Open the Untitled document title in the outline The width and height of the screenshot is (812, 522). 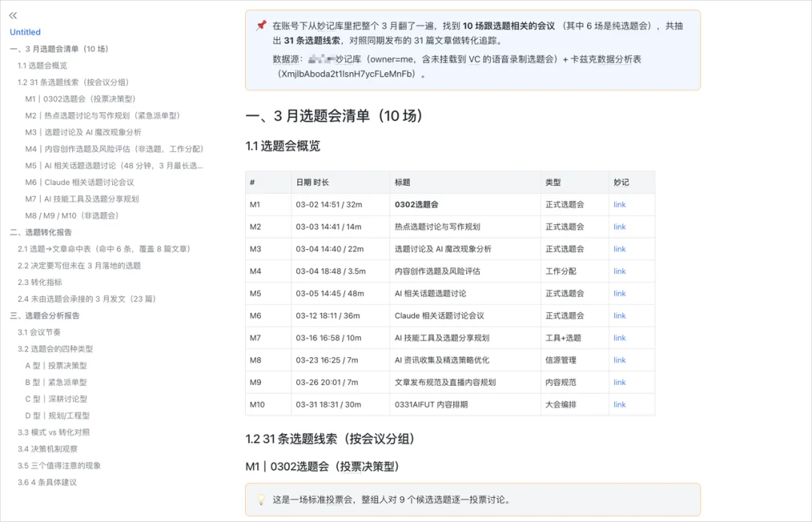tap(25, 32)
